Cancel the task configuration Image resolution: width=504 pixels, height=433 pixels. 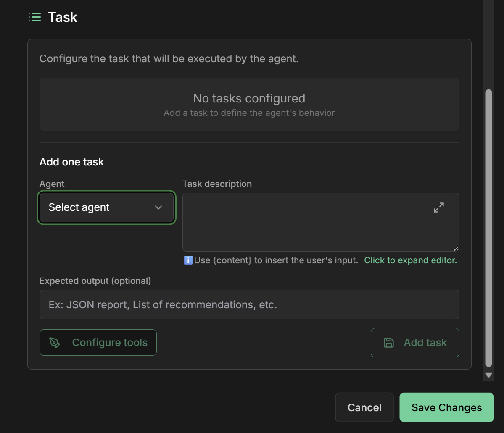364,407
